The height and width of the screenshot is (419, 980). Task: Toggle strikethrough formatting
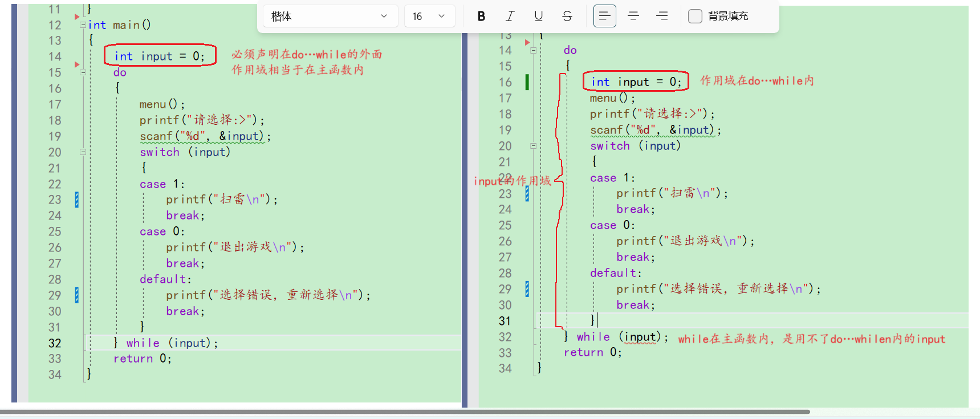point(567,16)
